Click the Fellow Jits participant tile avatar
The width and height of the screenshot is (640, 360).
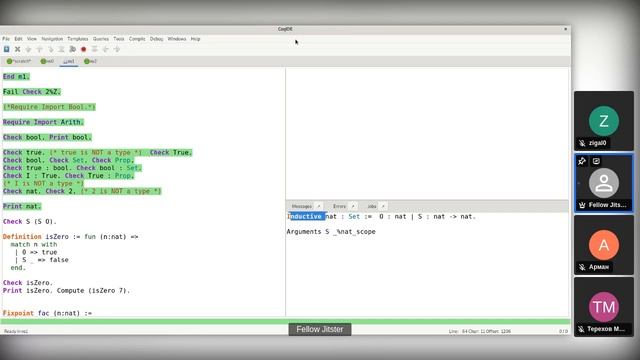coord(604,183)
